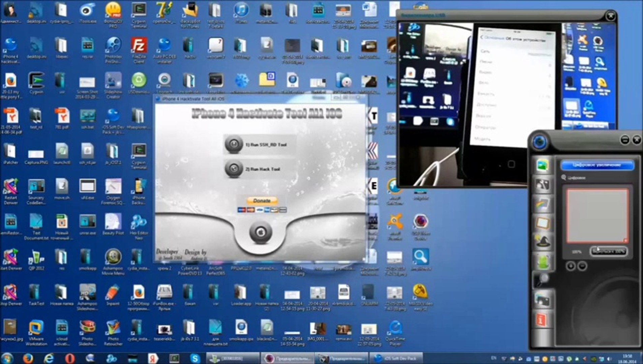Select the picture frame tab in webcam sidebar
Image resolution: width=643 pixels, height=364 pixels.
(x=543, y=223)
